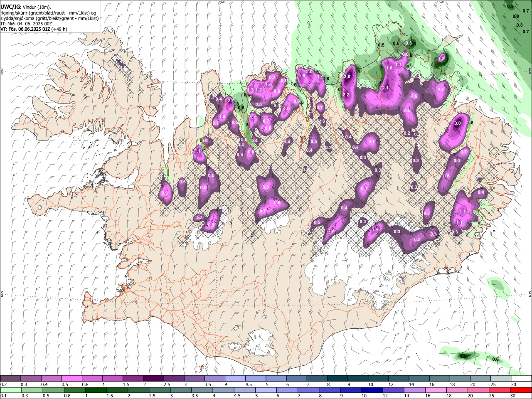Click the "0.1" label in the rain scale
532x399 pixels.
(3, 396)
